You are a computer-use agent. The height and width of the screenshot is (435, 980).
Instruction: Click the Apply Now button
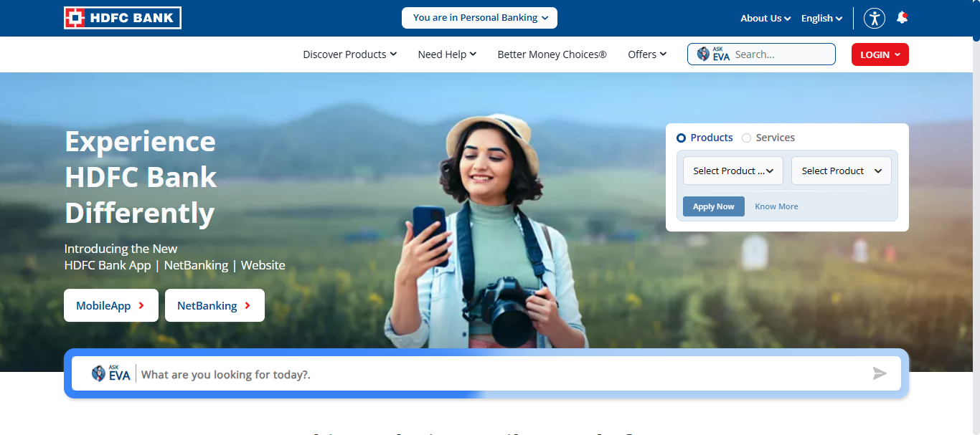714,206
